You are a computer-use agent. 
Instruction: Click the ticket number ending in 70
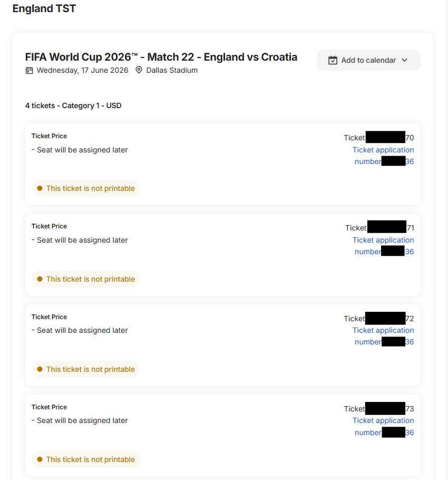click(378, 138)
